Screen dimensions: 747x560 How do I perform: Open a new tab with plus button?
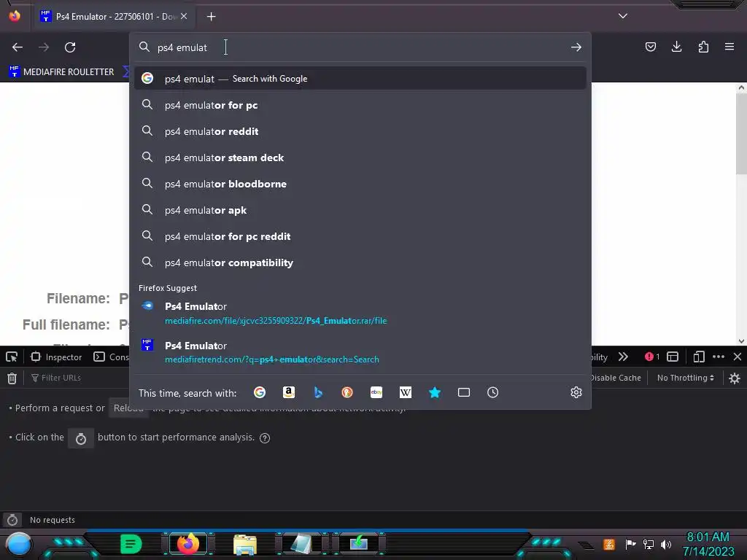pos(211,17)
